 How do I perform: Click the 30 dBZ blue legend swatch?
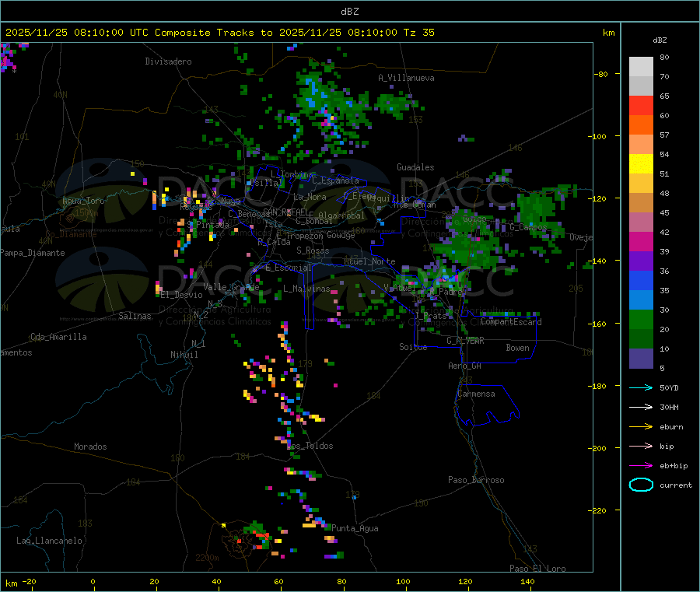(641, 300)
